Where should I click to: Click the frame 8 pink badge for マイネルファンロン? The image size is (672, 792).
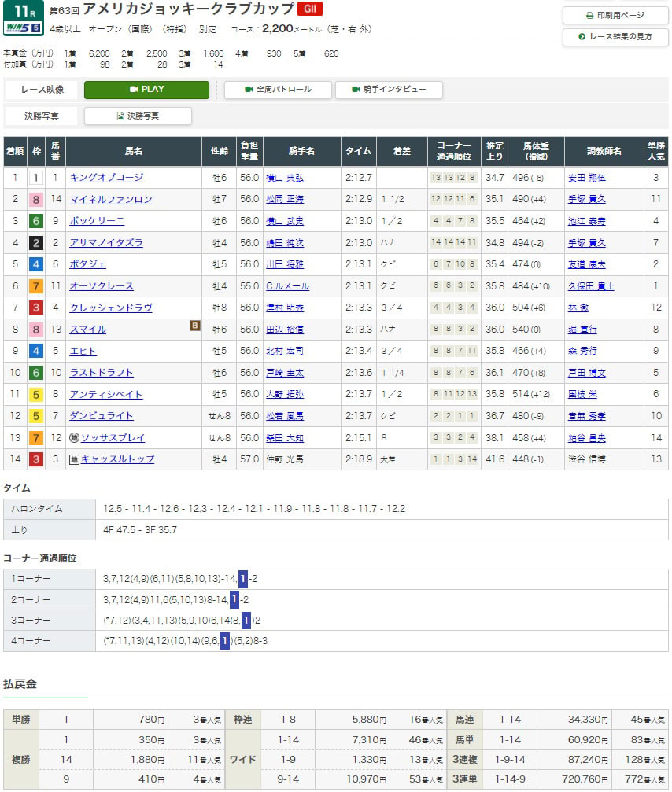(35, 200)
